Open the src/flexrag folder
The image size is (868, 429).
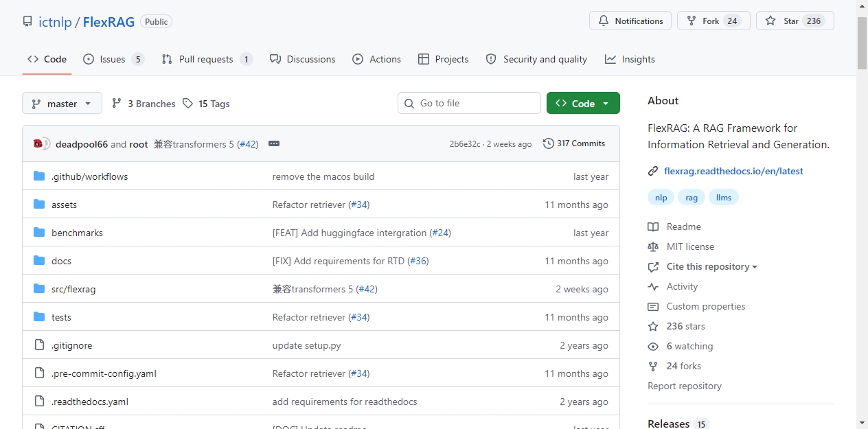tap(73, 289)
